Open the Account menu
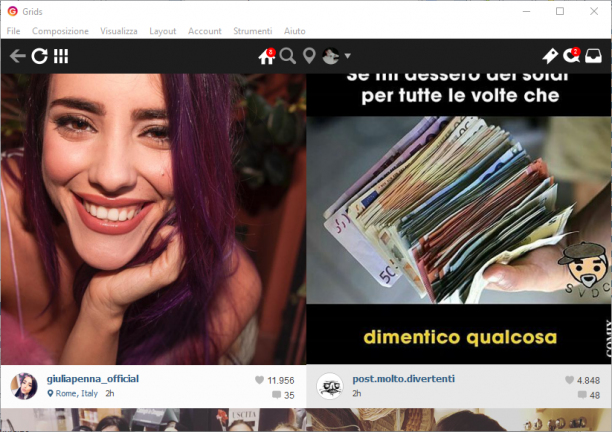The image size is (612, 432). [x=205, y=31]
